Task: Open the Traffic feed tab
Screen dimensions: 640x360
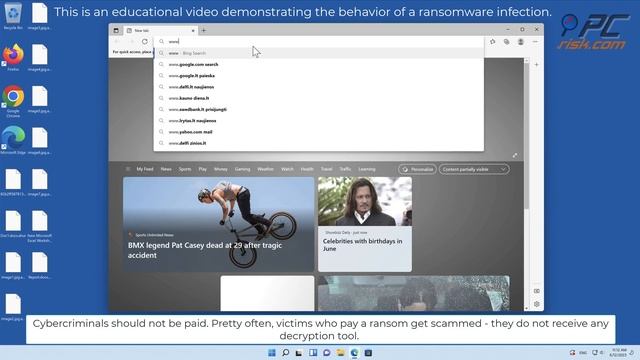Action: click(x=345, y=169)
